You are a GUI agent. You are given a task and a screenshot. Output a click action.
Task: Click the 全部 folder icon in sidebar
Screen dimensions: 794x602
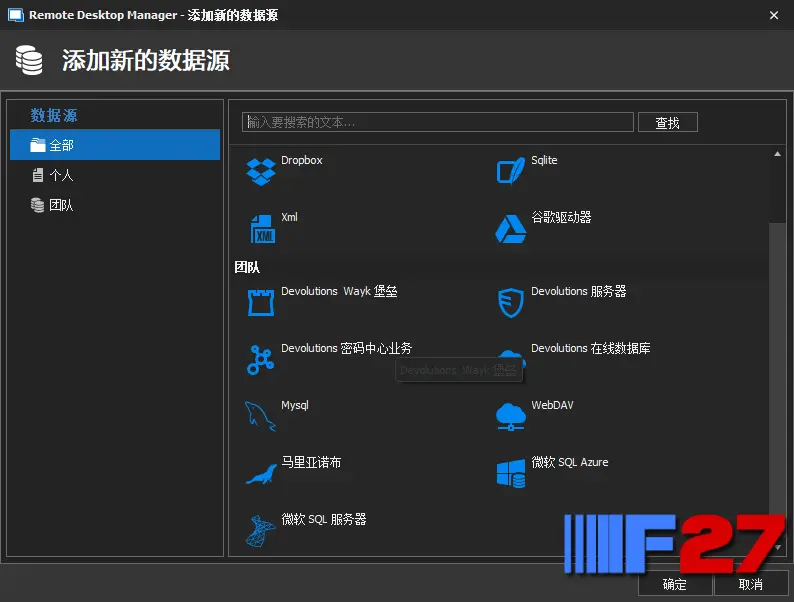click(37, 145)
